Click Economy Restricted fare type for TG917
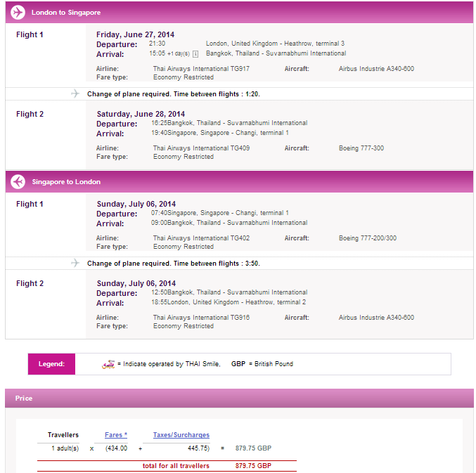Image resolution: width=476 pixels, height=473 pixels. pyautogui.click(x=184, y=77)
